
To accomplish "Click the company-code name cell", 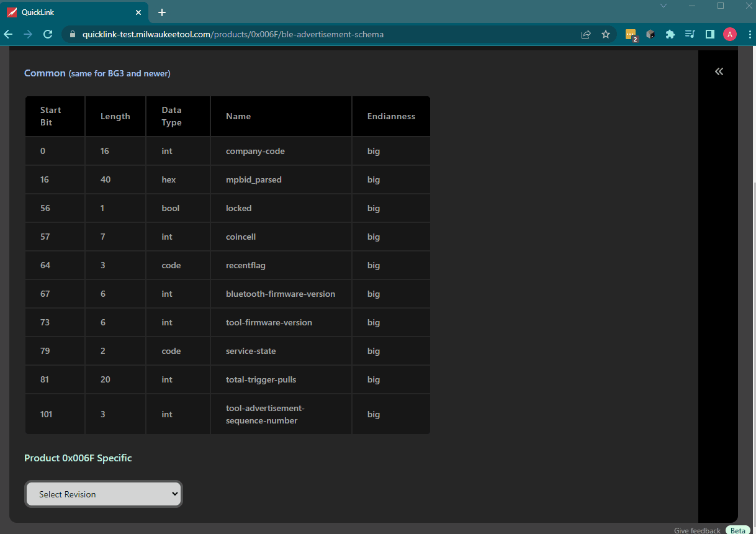I will click(x=281, y=151).
